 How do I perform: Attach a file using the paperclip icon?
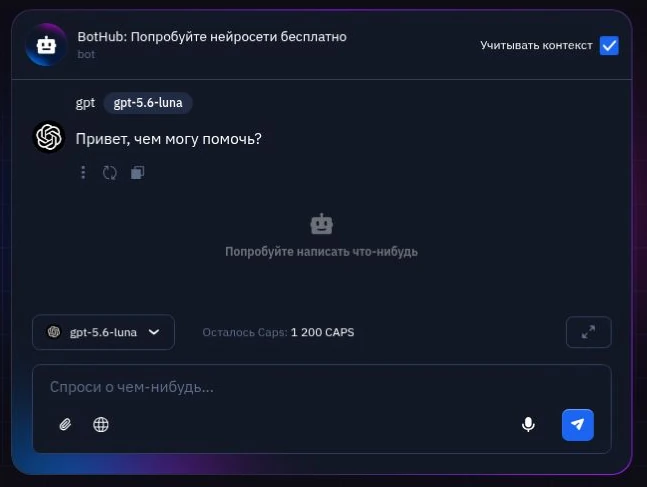65,424
